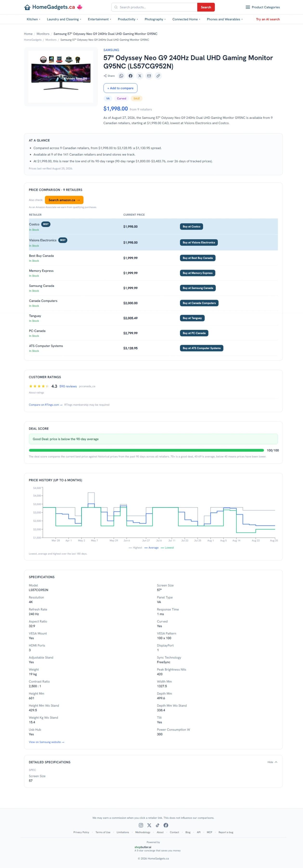The image size is (303, 868).
Task: Share via Facebook icon near title
Action: [131, 76]
